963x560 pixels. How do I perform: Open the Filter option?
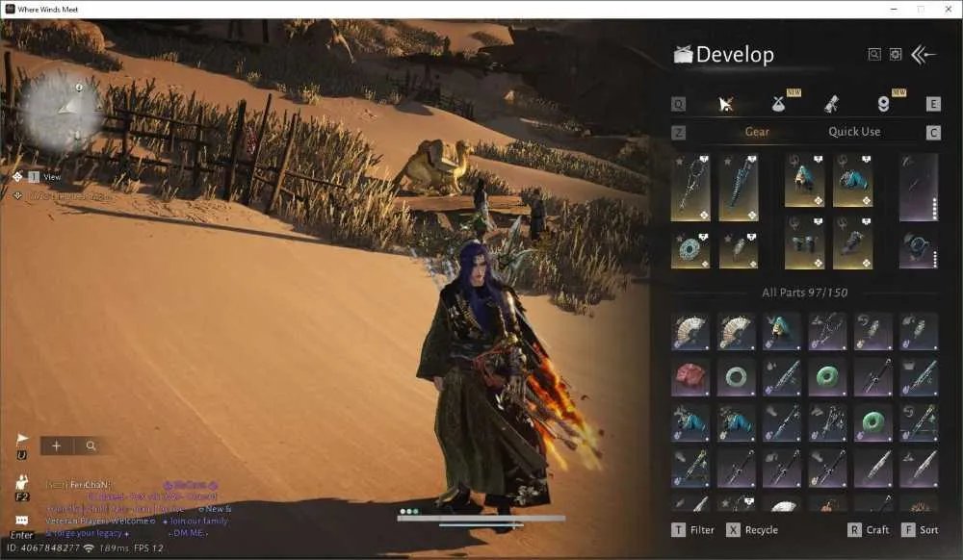click(693, 530)
